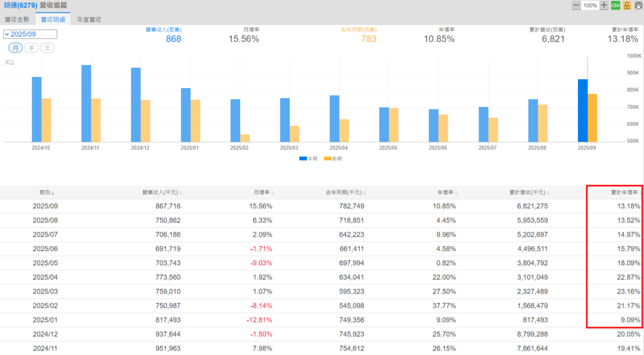Open the 2025/09 period dropdown
Image resolution: width=644 pixels, height=355 pixels.
coord(30,34)
